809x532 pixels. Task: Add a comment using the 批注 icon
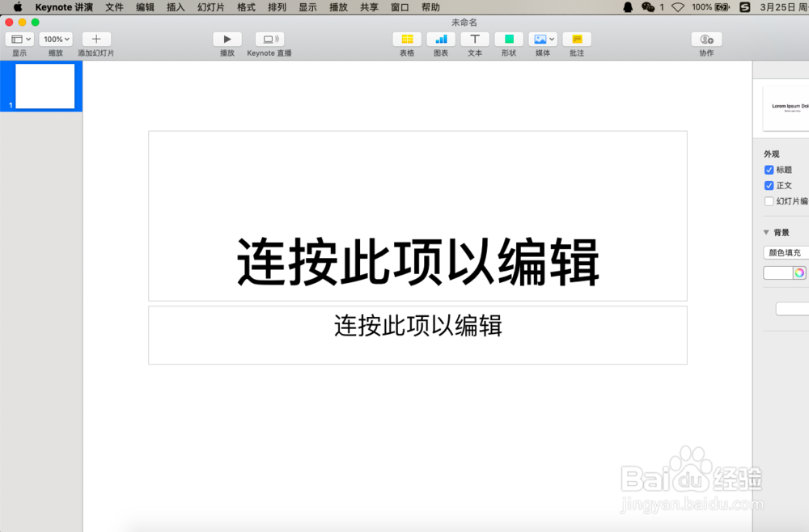pos(577,39)
